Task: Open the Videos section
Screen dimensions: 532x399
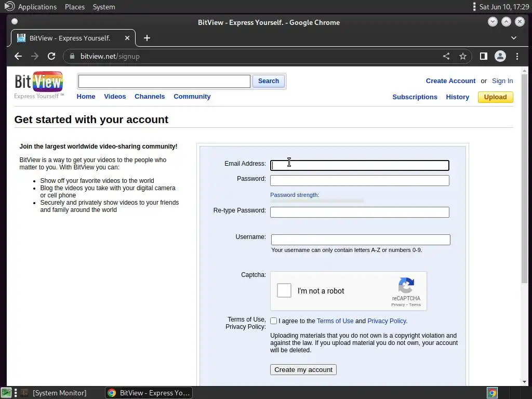Action: (x=115, y=96)
